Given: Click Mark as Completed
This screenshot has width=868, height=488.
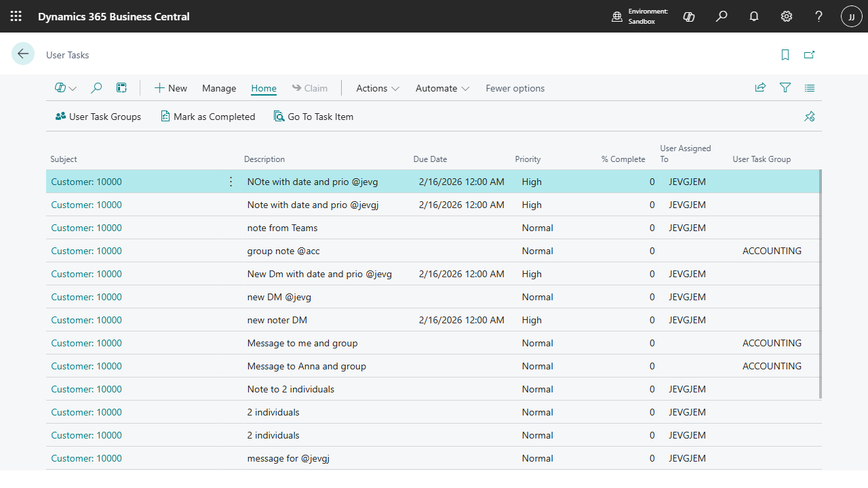Looking at the screenshot, I should tap(208, 117).
